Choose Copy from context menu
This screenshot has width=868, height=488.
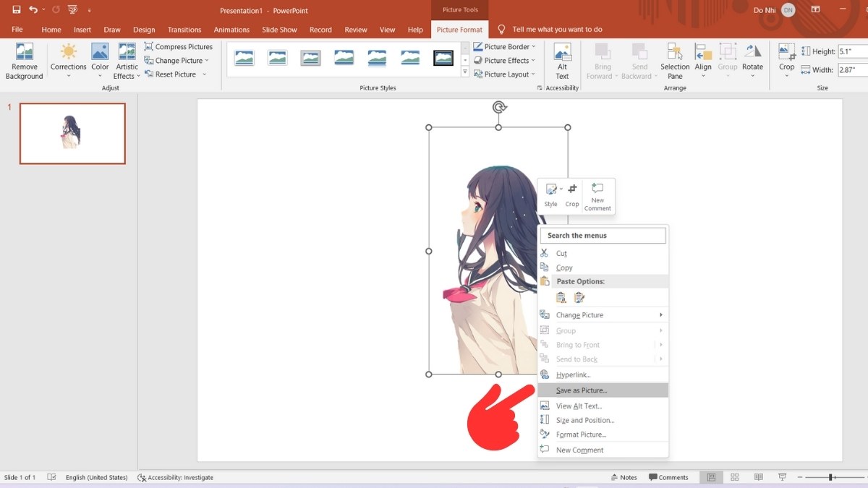[603, 267]
